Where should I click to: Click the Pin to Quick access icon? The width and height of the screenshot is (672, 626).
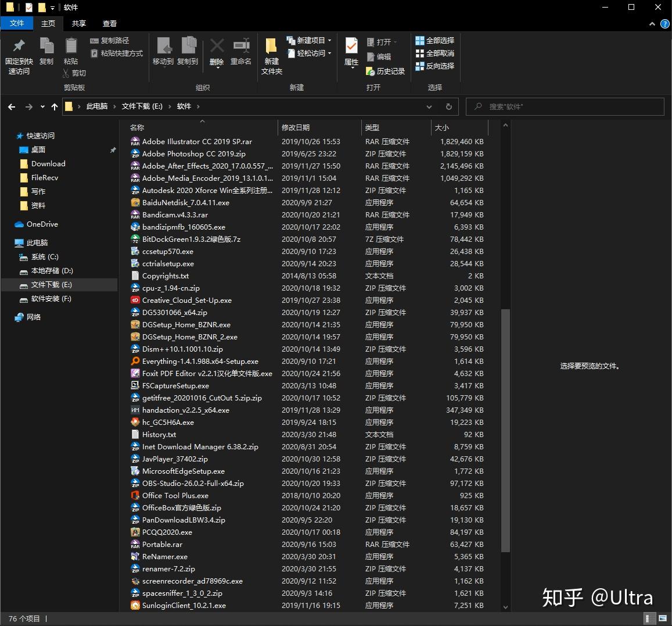tap(19, 45)
